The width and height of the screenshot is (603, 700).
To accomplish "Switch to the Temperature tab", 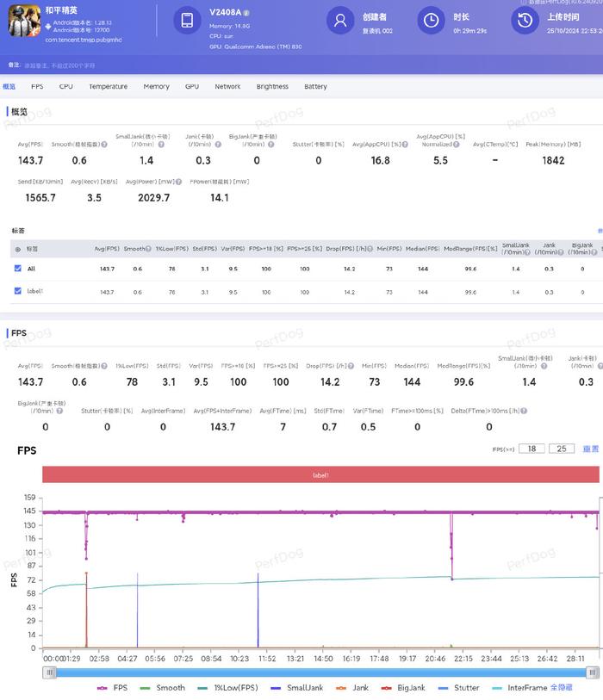I will 108,87.
